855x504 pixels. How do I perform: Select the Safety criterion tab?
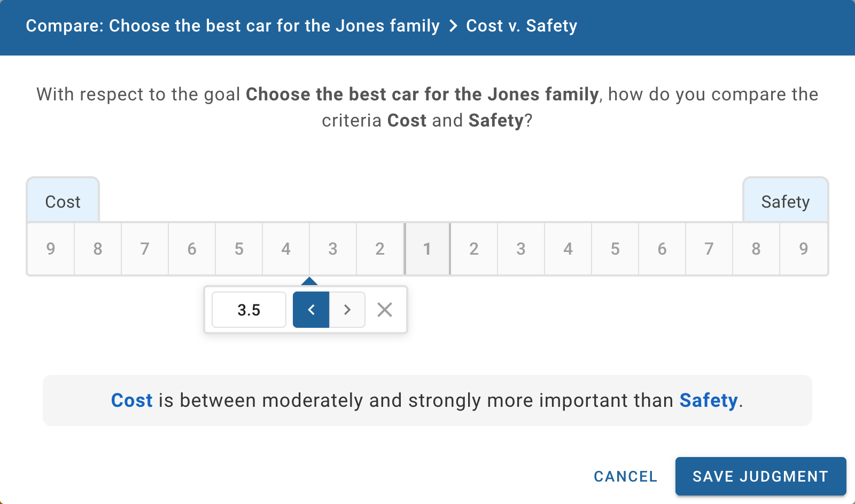(785, 201)
